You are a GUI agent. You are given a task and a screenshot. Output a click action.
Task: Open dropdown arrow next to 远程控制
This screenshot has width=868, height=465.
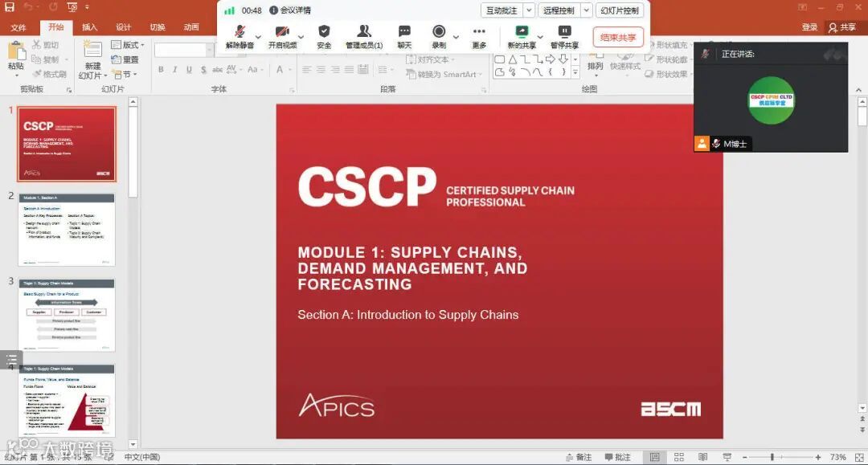(586, 10)
